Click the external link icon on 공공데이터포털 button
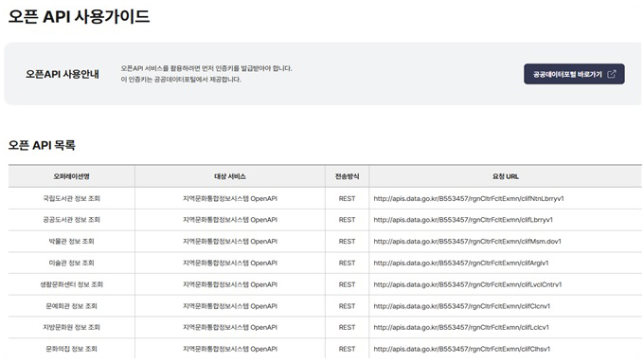 [612, 74]
